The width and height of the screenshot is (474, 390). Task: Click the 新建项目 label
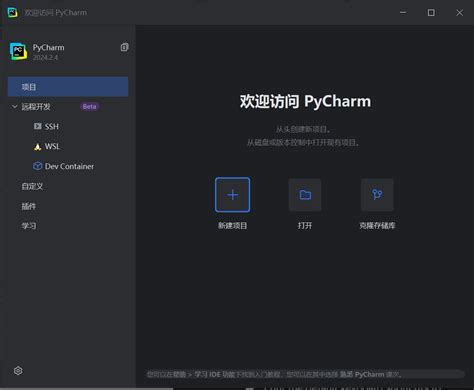click(x=232, y=226)
